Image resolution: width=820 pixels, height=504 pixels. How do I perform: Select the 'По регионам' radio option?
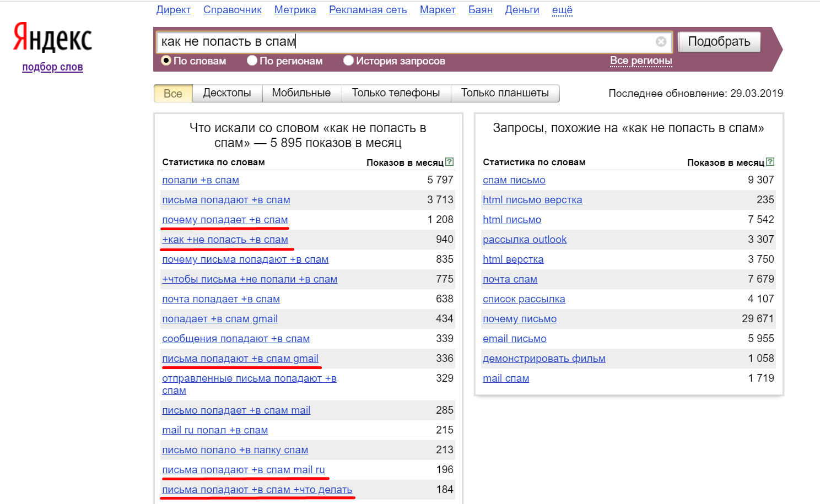pyautogui.click(x=252, y=61)
